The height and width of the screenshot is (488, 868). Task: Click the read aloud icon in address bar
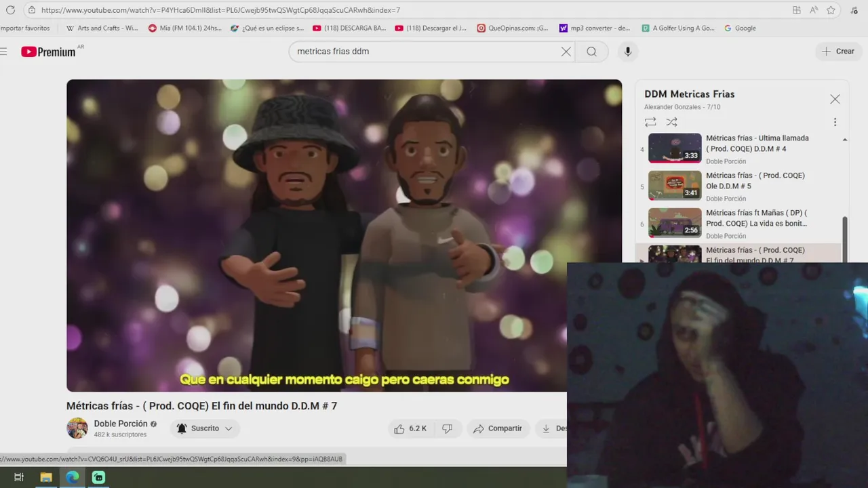(x=814, y=10)
